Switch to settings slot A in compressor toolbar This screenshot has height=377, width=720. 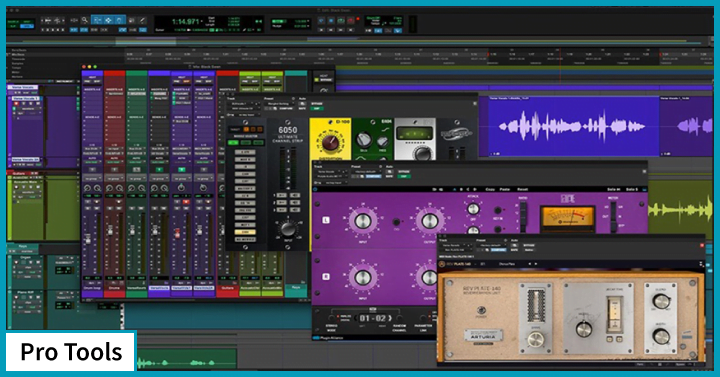(x=455, y=189)
